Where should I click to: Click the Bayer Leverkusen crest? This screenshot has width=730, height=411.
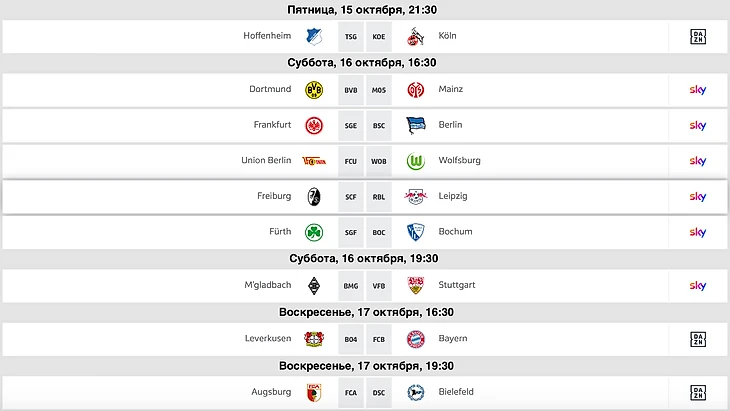[x=313, y=339]
